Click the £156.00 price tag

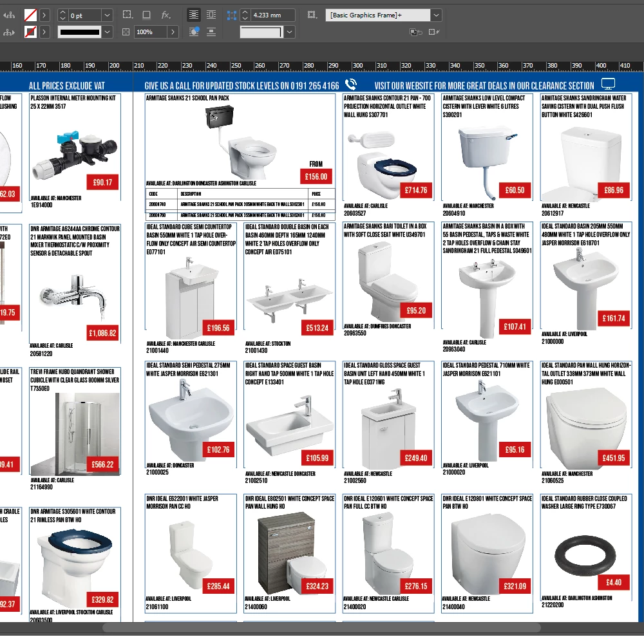[x=316, y=176]
